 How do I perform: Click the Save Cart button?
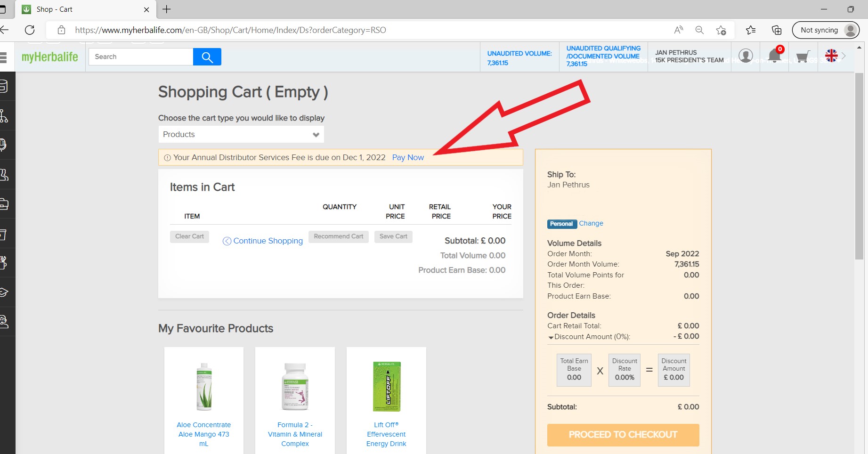pyautogui.click(x=393, y=236)
